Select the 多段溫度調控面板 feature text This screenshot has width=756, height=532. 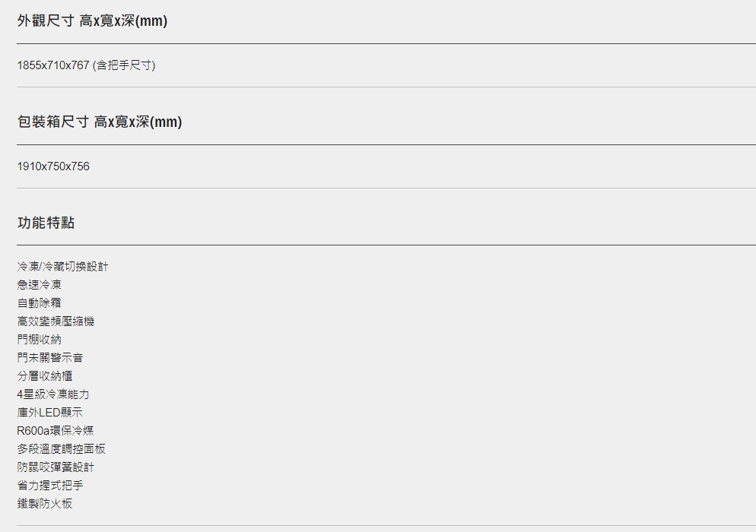(x=62, y=449)
